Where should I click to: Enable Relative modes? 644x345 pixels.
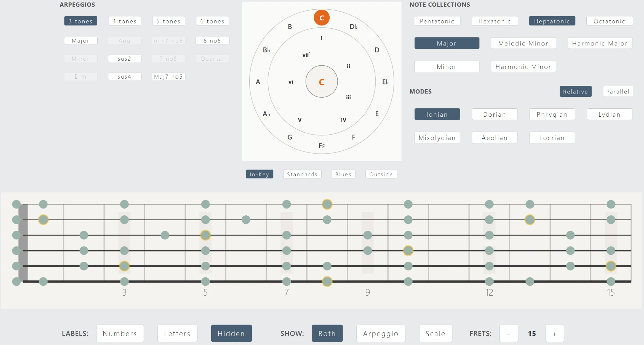(x=576, y=92)
